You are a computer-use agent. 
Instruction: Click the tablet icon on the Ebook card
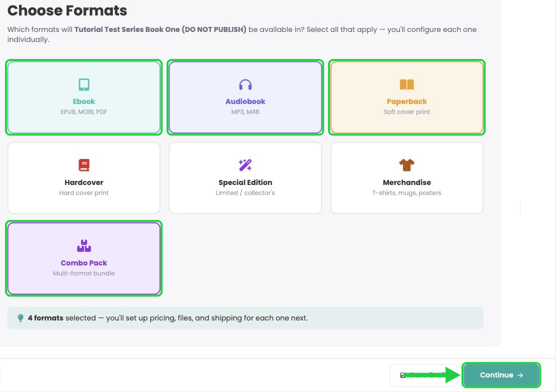tap(83, 85)
